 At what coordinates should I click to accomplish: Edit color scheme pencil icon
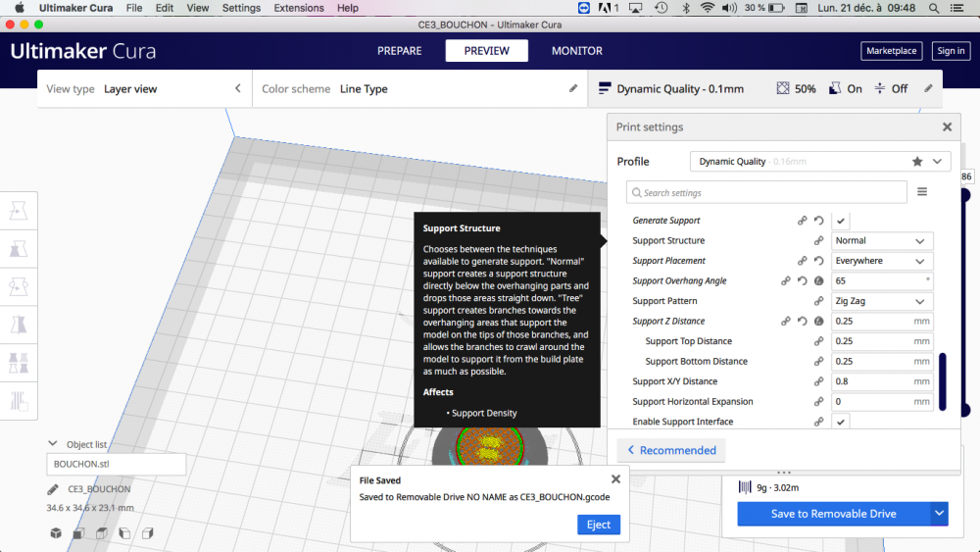tap(573, 89)
